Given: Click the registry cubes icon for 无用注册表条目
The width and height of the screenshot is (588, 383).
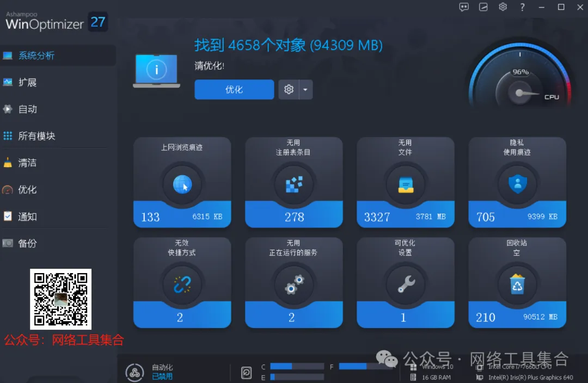Looking at the screenshot, I should click(x=293, y=184).
